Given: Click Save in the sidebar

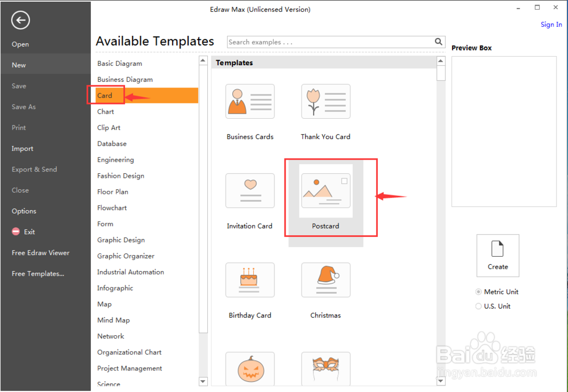Looking at the screenshot, I should pyautogui.click(x=19, y=86).
